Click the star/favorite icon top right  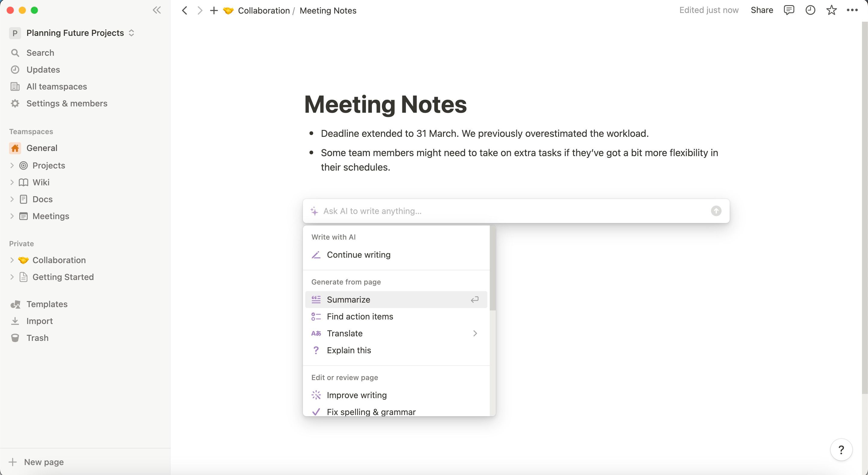(x=832, y=11)
